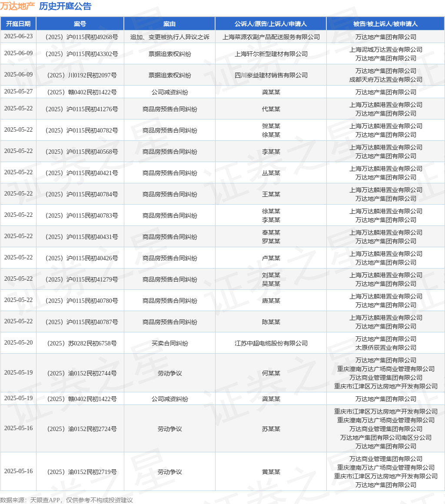The height and width of the screenshot is (504, 445).
Task: Click the 开庭日期 column header
Action: 18,24
